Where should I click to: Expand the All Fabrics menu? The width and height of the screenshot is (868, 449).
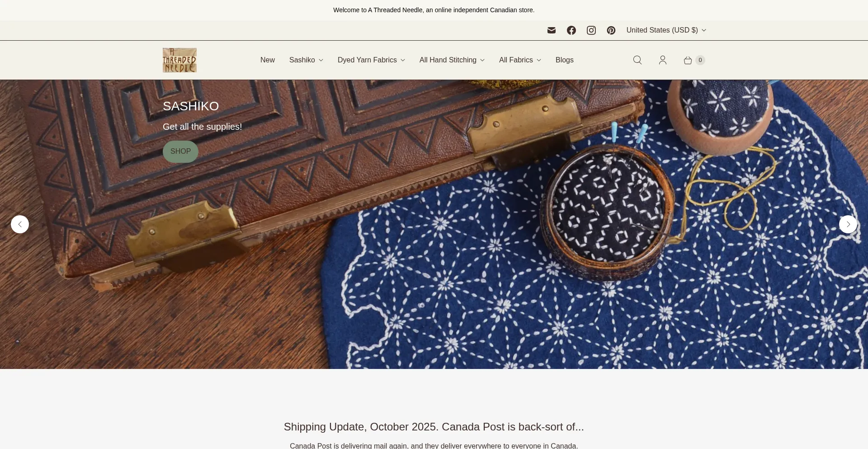click(520, 60)
